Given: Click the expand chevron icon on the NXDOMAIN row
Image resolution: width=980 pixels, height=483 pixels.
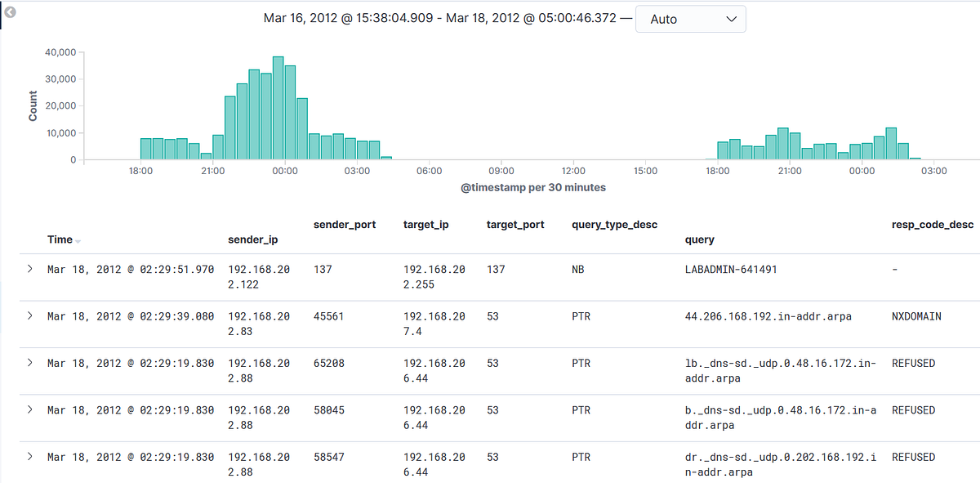Looking at the screenshot, I should (x=30, y=316).
